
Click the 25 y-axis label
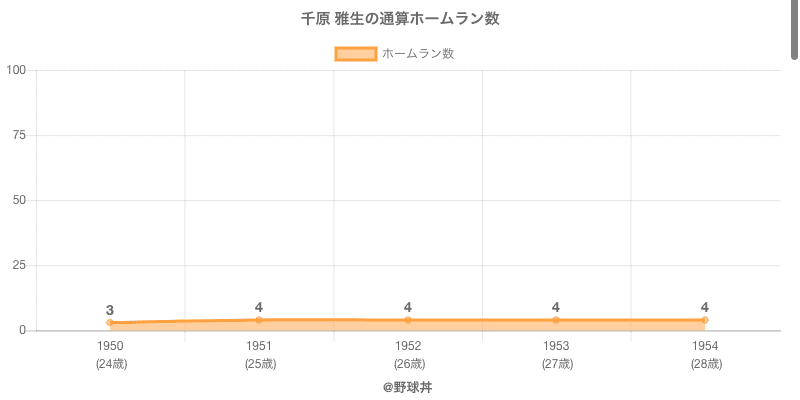19,265
